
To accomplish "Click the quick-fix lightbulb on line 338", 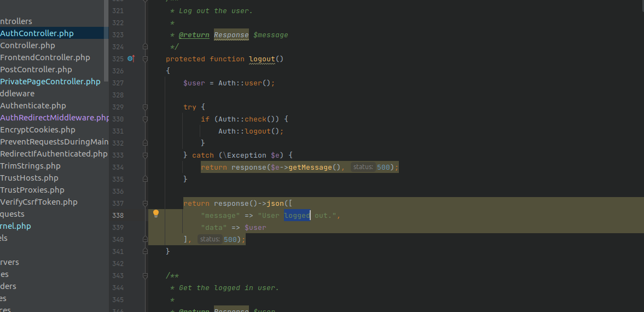I will (156, 213).
